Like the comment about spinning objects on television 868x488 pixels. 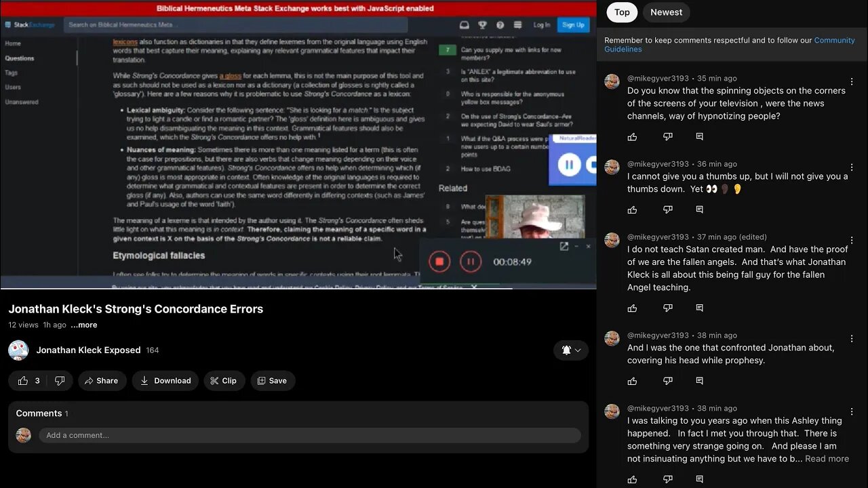point(633,137)
